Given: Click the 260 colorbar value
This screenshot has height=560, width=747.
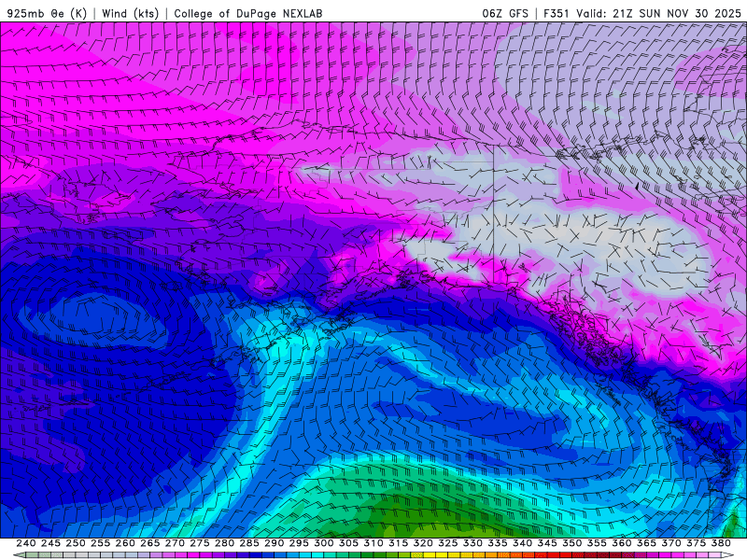Looking at the screenshot, I should (x=125, y=543).
